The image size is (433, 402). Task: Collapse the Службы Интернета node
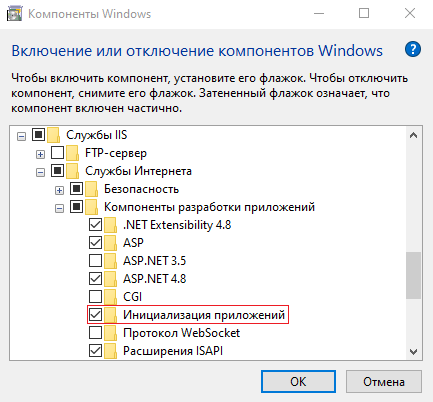click(40, 172)
